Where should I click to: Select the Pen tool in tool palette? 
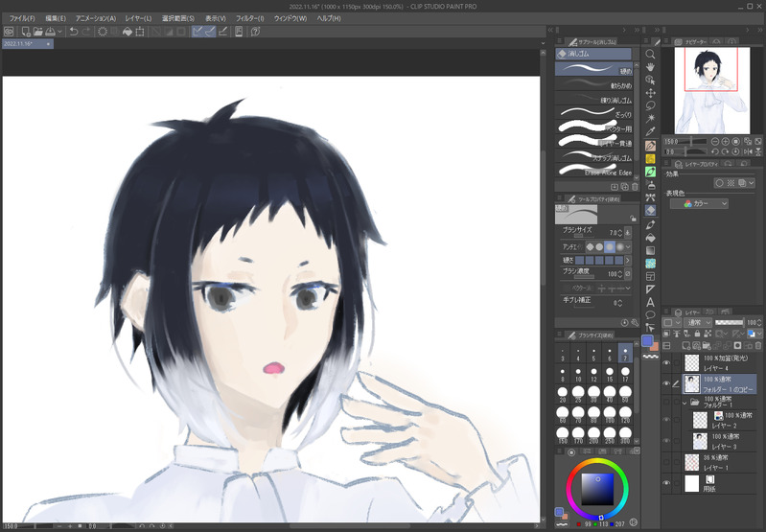point(650,146)
